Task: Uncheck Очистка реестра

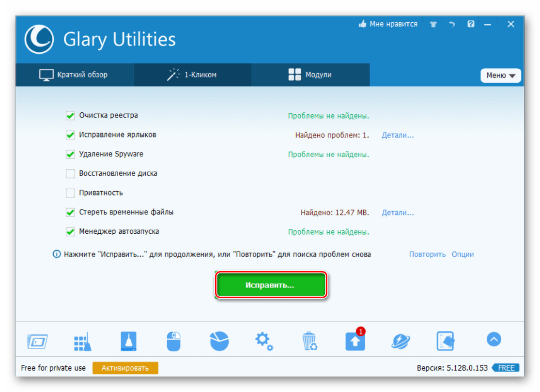Action: (x=70, y=115)
